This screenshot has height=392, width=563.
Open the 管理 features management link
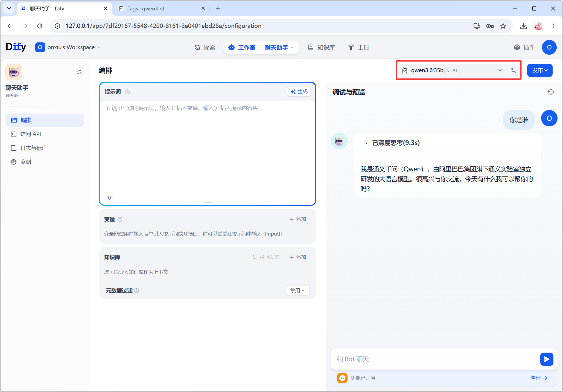click(539, 378)
